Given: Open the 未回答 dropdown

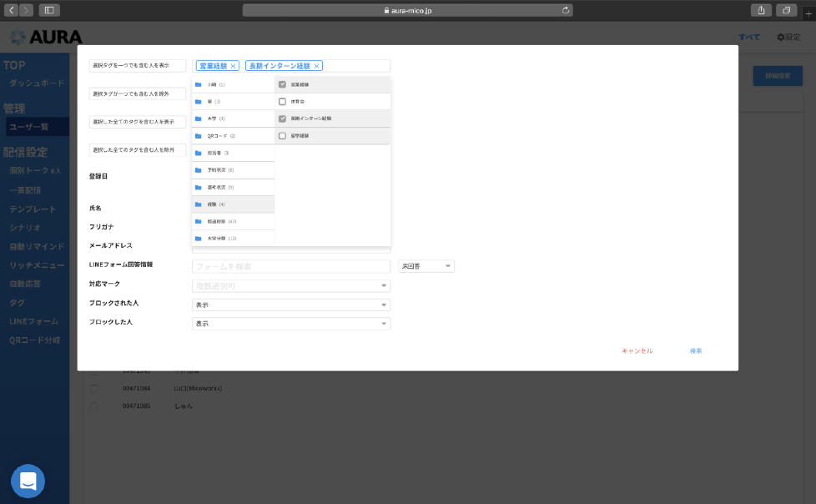Looking at the screenshot, I should (x=426, y=266).
